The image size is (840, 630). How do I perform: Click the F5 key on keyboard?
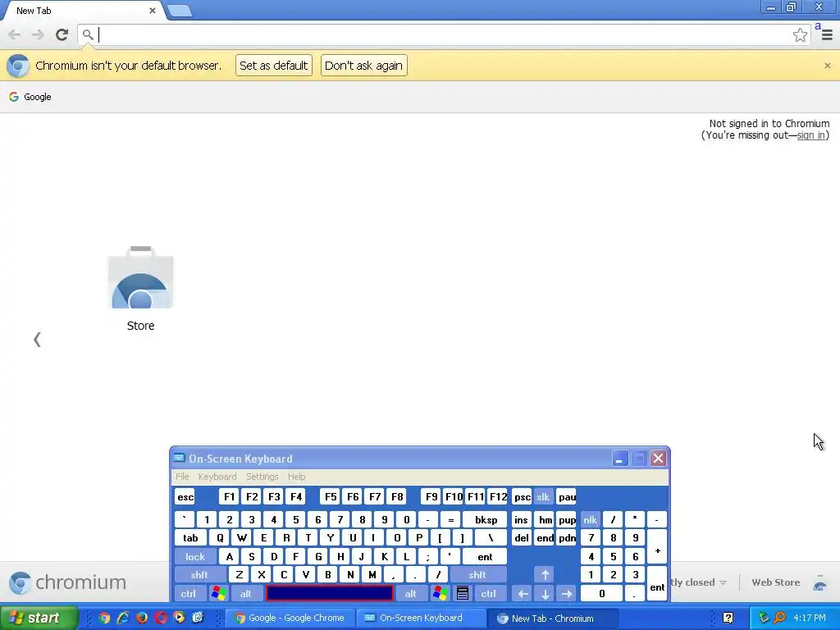pos(331,496)
